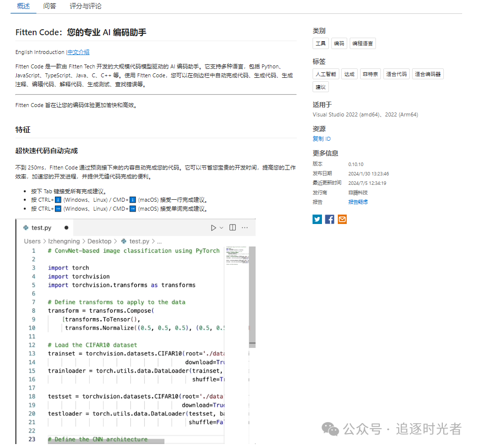Click version number 0.10.10
The height and width of the screenshot is (448, 477).
[356, 165]
